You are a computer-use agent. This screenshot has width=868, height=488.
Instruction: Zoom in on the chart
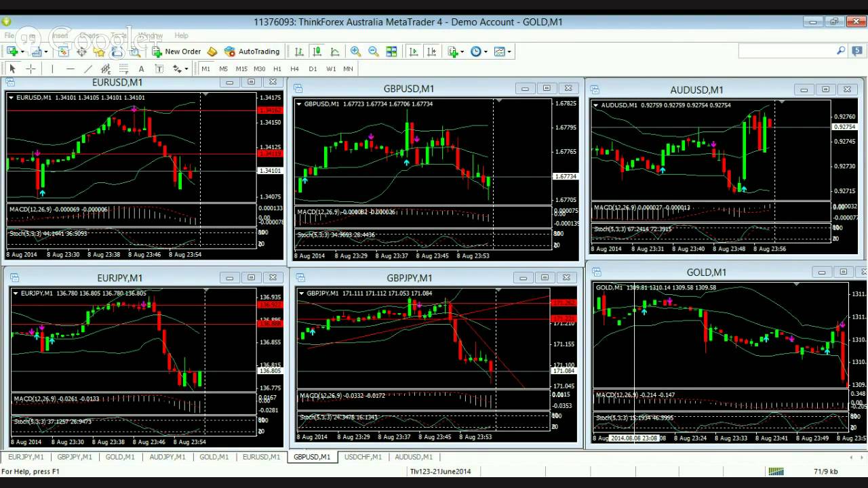pos(355,52)
